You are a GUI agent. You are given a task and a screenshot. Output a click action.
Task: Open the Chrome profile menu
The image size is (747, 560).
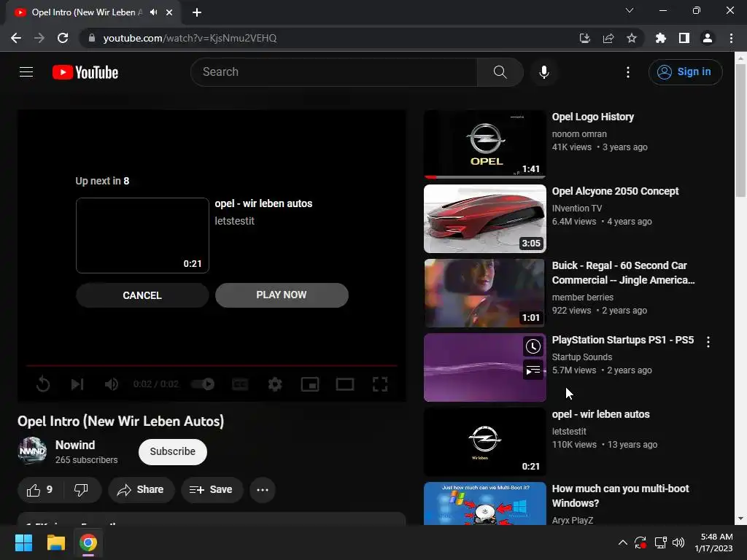pos(708,38)
